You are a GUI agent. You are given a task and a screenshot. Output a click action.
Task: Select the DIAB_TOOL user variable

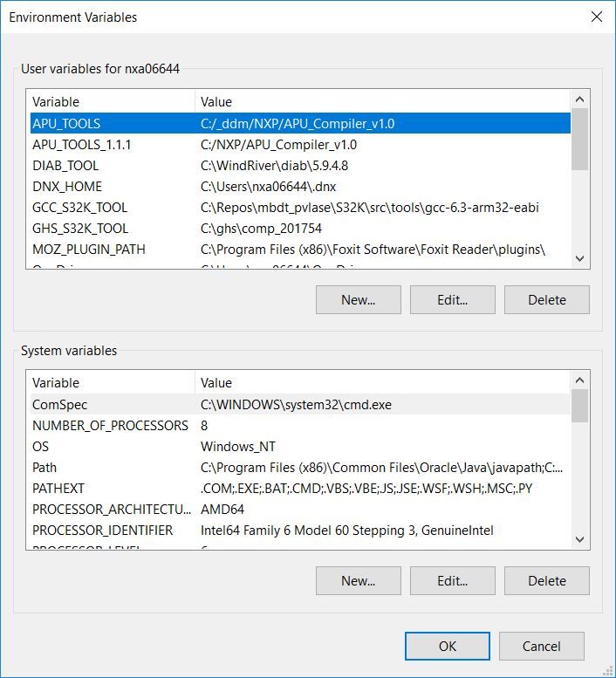pyautogui.click(x=65, y=166)
